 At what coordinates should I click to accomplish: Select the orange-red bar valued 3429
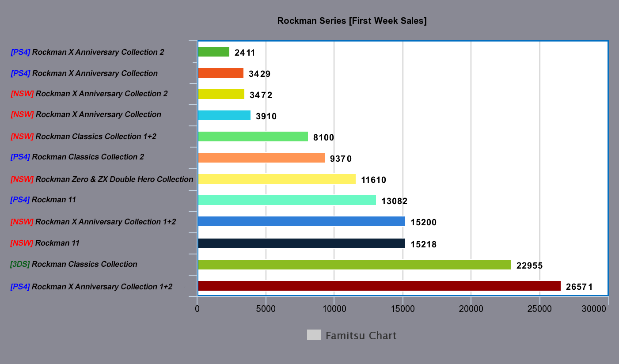click(x=221, y=73)
